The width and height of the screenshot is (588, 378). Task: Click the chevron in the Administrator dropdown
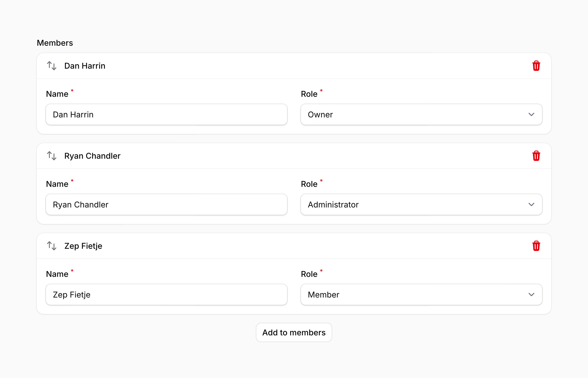click(531, 205)
